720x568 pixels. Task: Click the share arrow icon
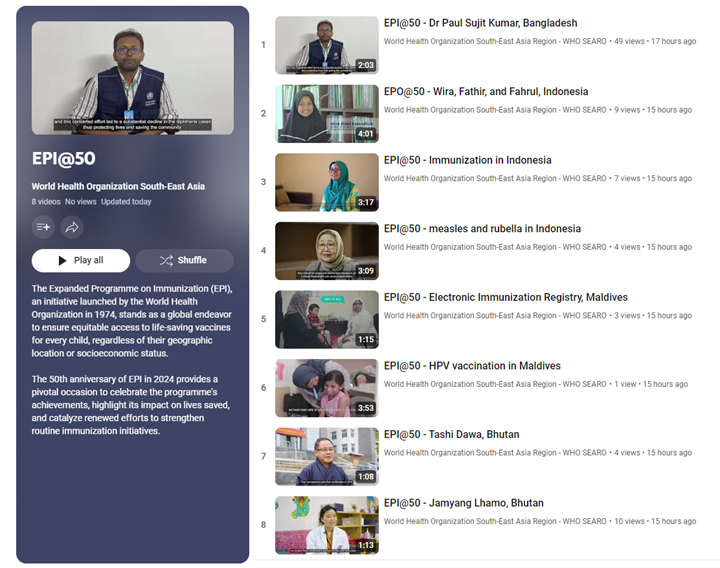pyautogui.click(x=72, y=227)
